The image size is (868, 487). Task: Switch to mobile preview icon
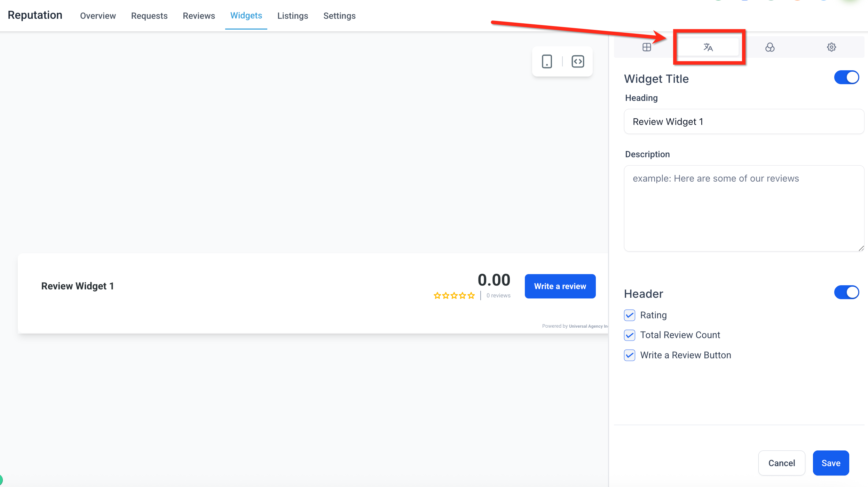(x=547, y=62)
